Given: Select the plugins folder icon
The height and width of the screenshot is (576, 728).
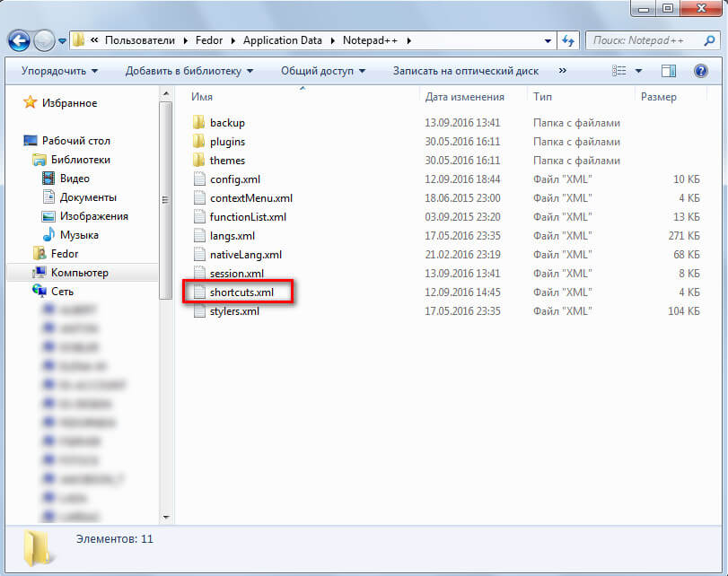Looking at the screenshot, I should 198,141.
